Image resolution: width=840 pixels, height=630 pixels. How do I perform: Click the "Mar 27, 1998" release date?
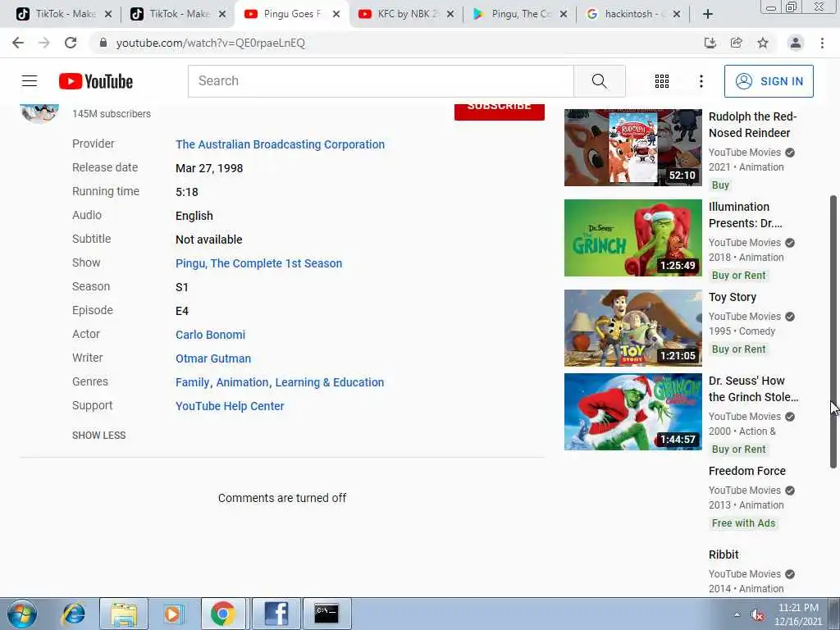[209, 168]
